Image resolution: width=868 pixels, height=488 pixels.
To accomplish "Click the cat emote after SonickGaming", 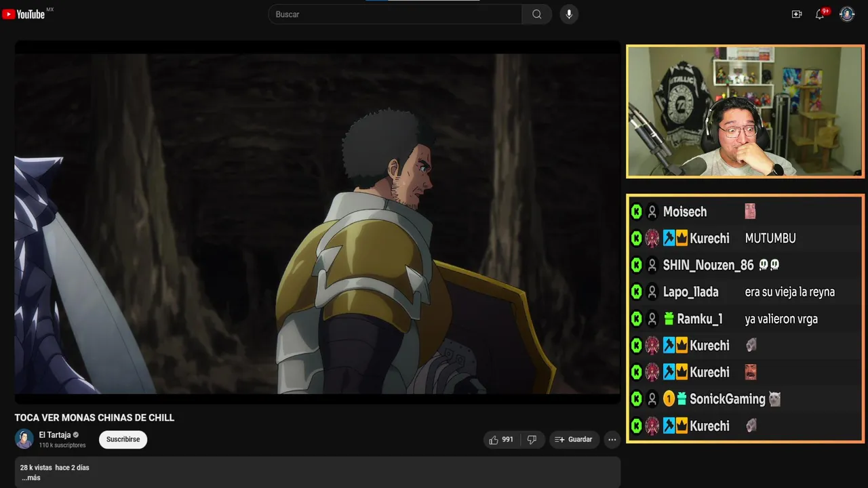I will (774, 399).
